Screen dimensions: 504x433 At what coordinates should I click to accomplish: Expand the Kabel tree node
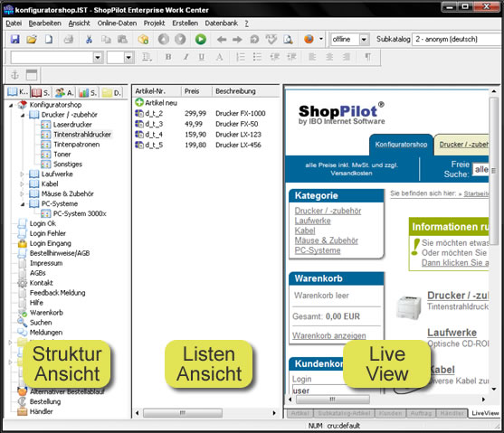pos(22,184)
